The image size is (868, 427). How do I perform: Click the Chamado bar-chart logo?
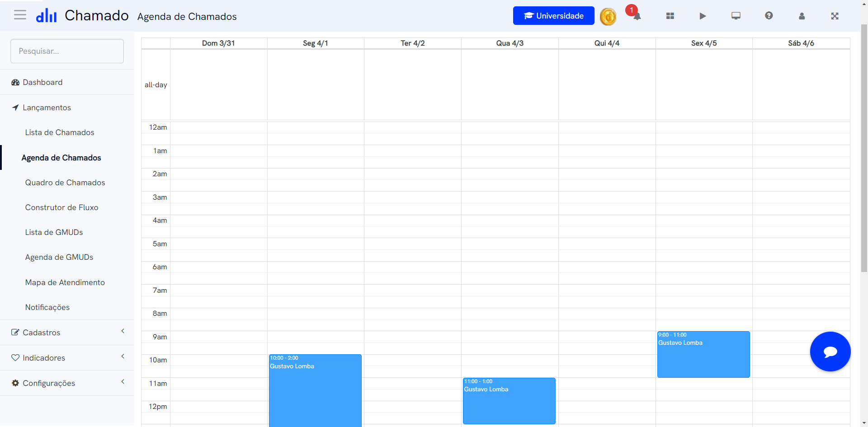coord(46,15)
